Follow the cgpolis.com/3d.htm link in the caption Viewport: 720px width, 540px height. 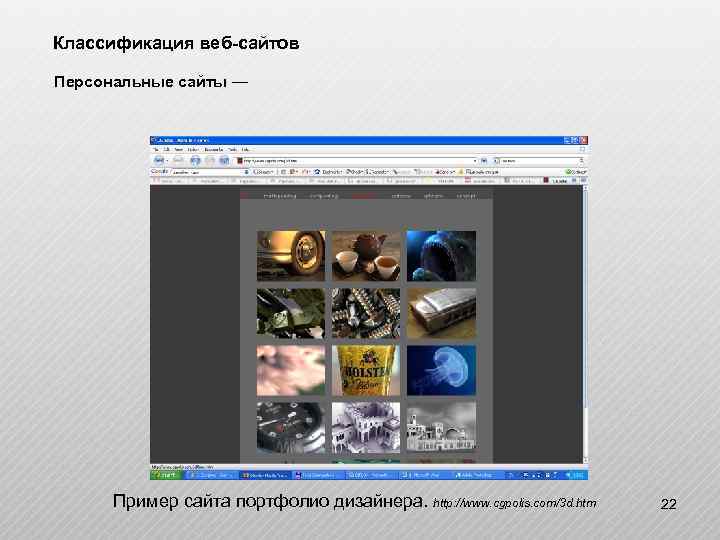(x=515, y=503)
